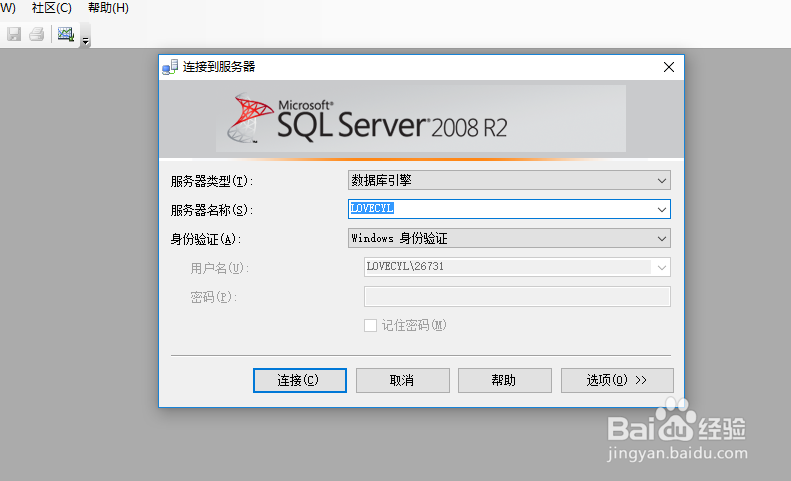Click the 取消 cancel button
The width and height of the screenshot is (791, 481).
[403, 380]
